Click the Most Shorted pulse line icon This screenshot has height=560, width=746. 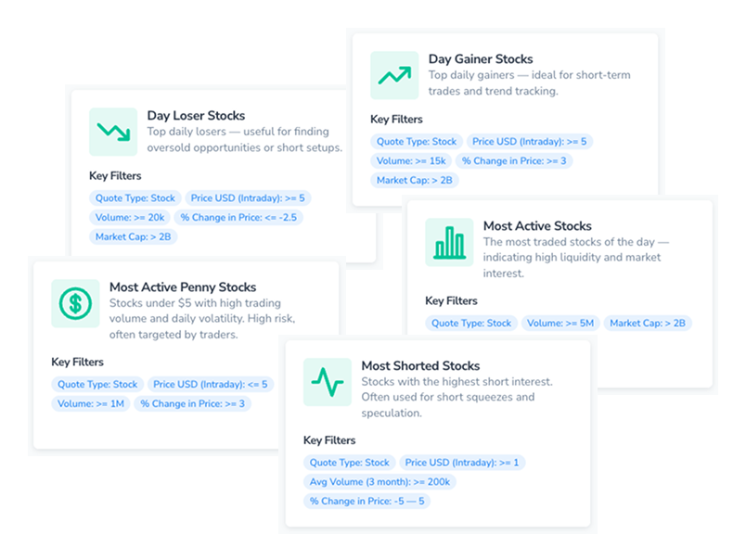point(328,381)
